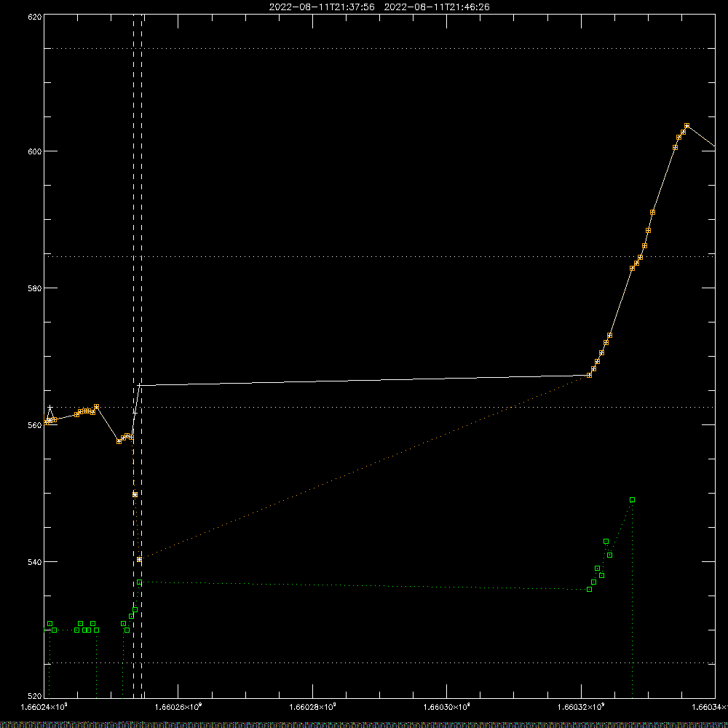Click the y-axis label 580
Screen dimensions: 728x728
pyautogui.click(x=35, y=288)
